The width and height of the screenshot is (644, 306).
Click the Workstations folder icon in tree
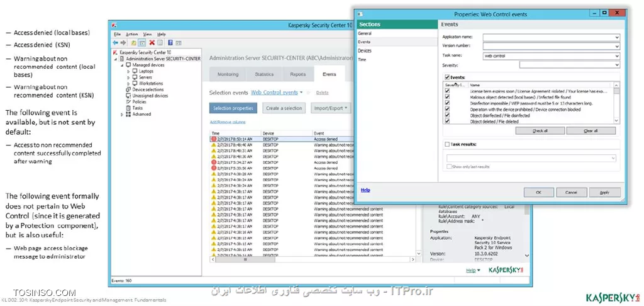(135, 84)
